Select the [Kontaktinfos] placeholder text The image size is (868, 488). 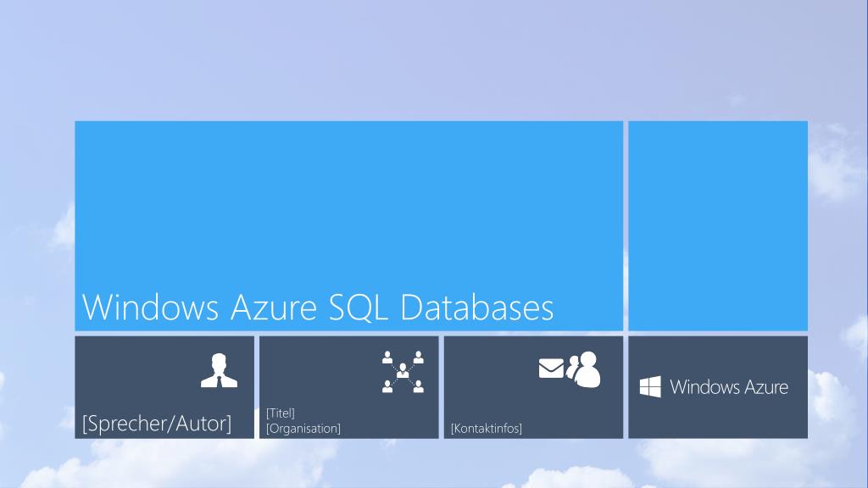[486, 429]
